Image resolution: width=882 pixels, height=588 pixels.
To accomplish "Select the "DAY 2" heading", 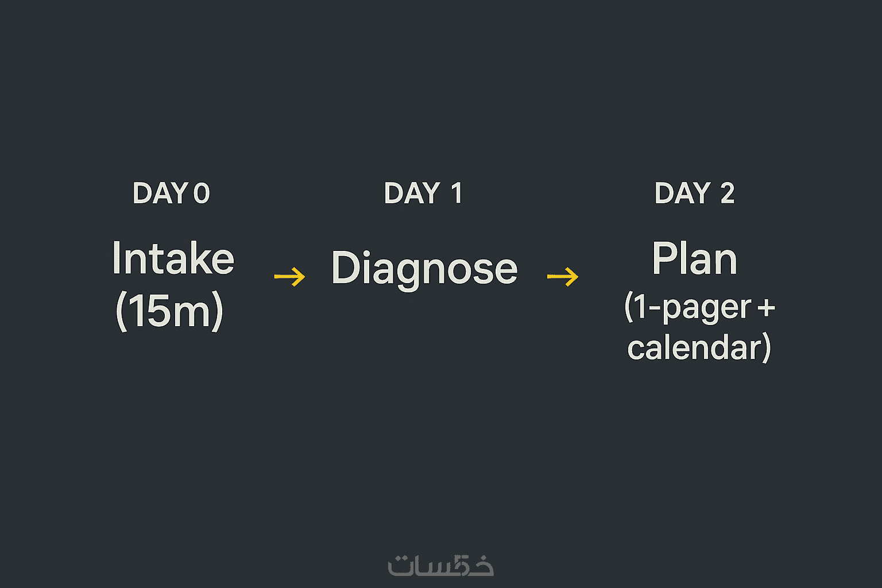I will pos(694,194).
